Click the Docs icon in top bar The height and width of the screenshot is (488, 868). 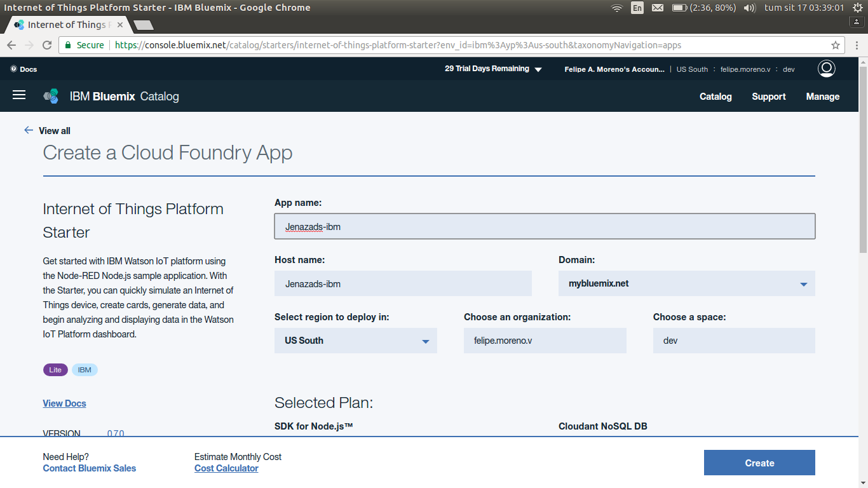[x=14, y=69]
